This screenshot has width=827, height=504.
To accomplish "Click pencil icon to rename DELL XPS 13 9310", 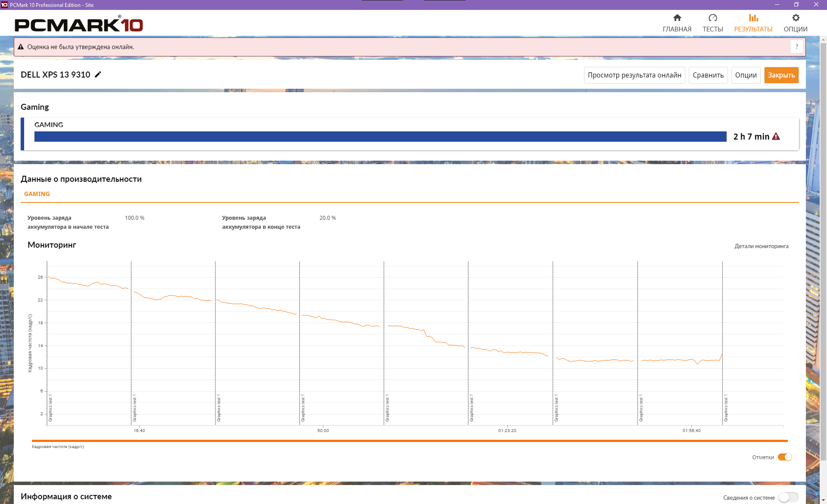I will click(98, 75).
